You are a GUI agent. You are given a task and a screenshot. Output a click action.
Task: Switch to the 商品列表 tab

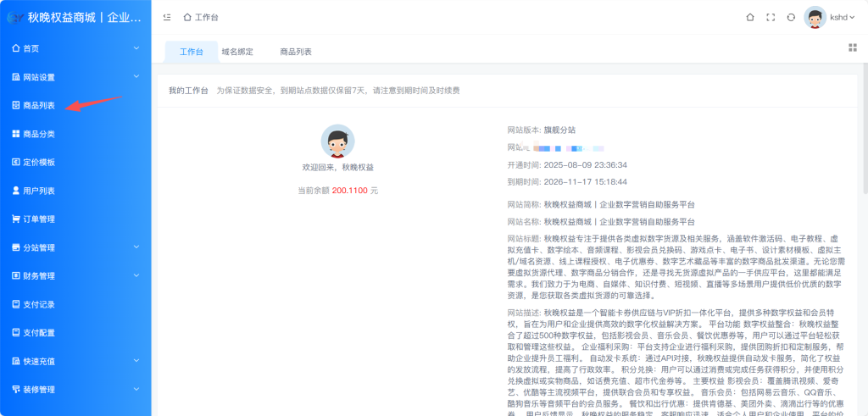pos(296,52)
